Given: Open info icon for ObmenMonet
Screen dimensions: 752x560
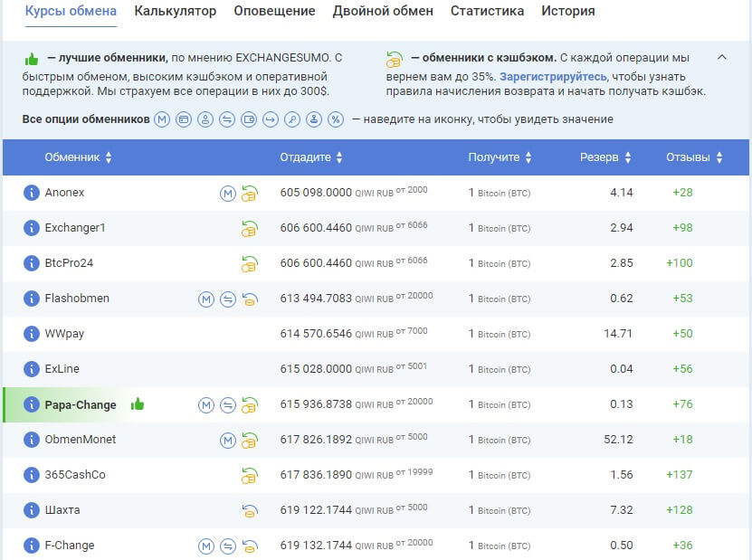Looking at the screenshot, I should pyautogui.click(x=31, y=440).
